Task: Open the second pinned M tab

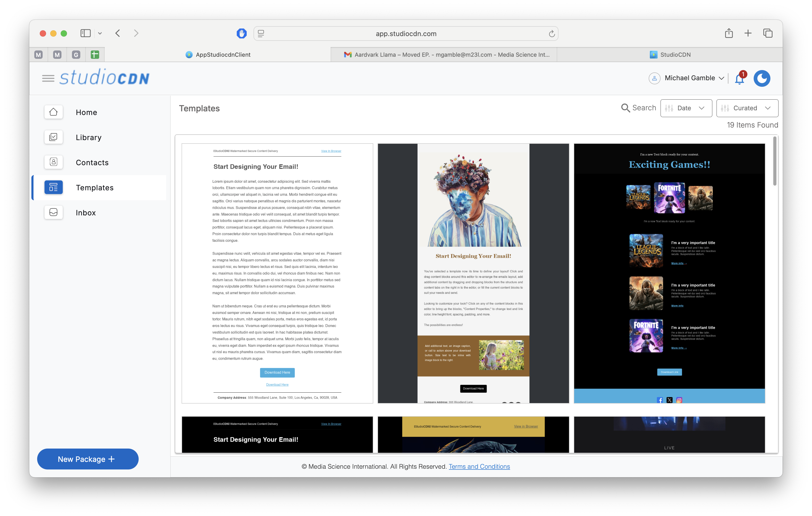Action: [x=57, y=55]
